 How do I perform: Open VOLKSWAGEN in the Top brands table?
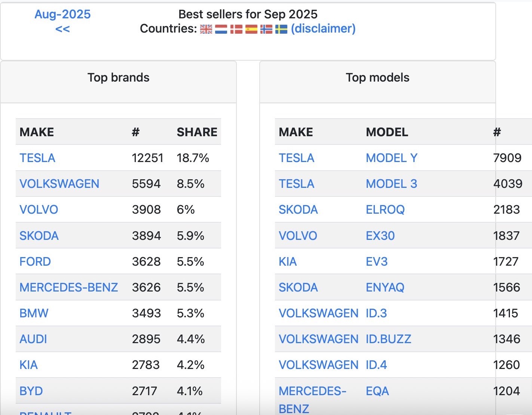(x=59, y=184)
